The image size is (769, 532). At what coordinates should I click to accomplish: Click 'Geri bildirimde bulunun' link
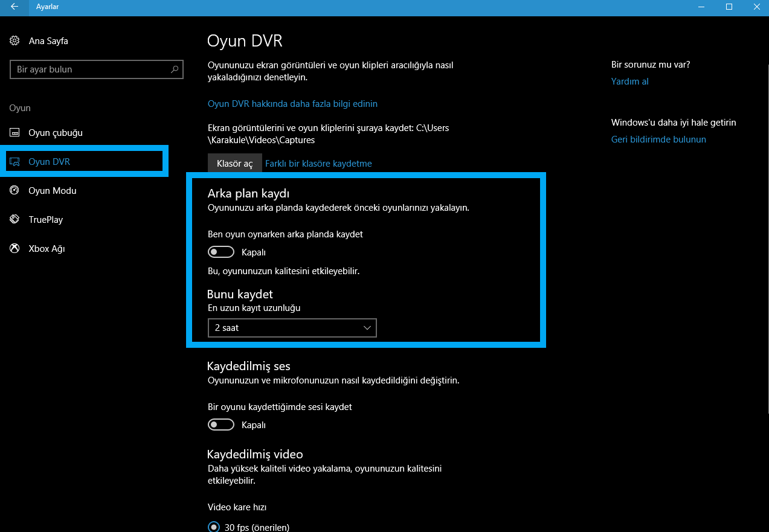pyautogui.click(x=658, y=139)
